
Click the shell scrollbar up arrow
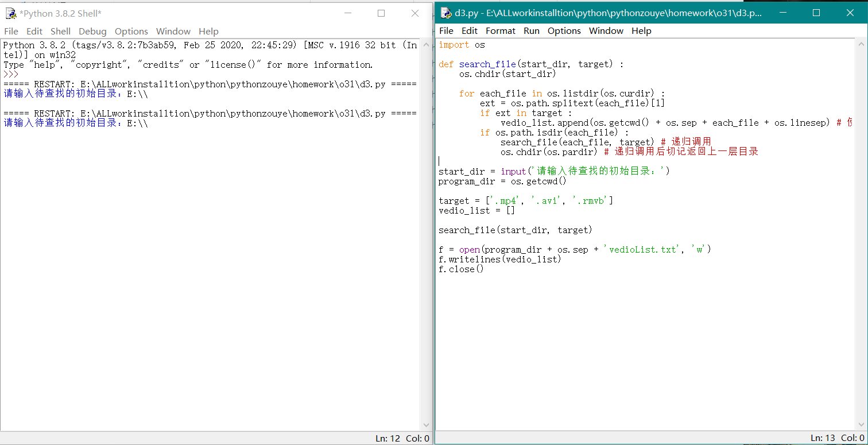425,44
